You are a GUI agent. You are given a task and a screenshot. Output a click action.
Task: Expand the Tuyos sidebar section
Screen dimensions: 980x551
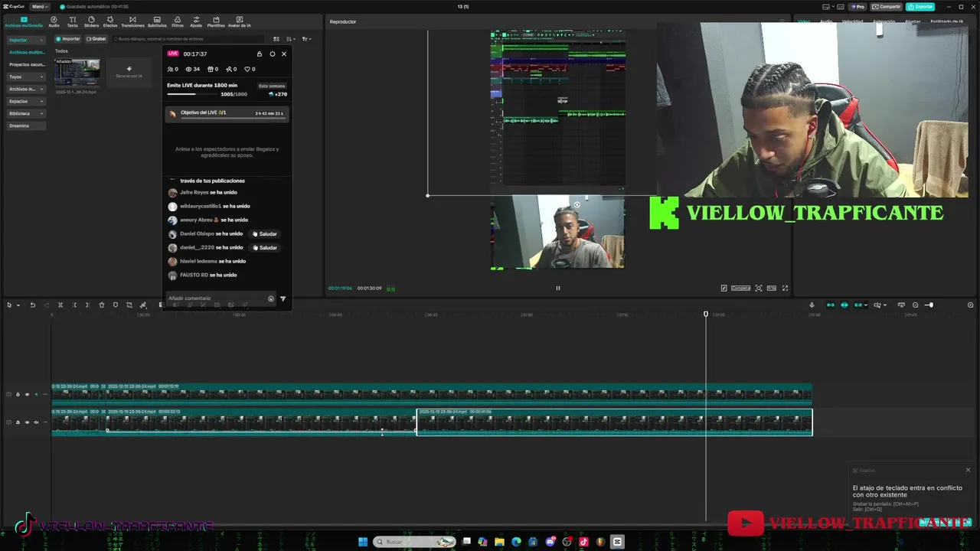pyautogui.click(x=26, y=77)
